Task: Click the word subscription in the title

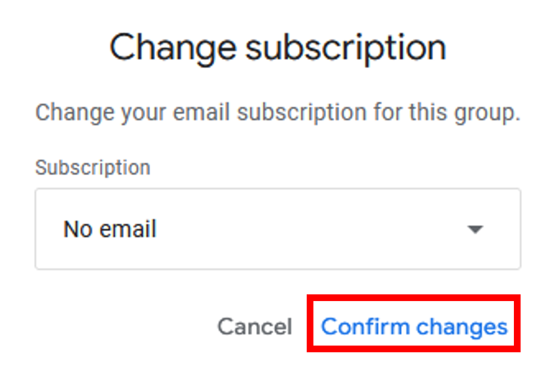Action: click(345, 47)
